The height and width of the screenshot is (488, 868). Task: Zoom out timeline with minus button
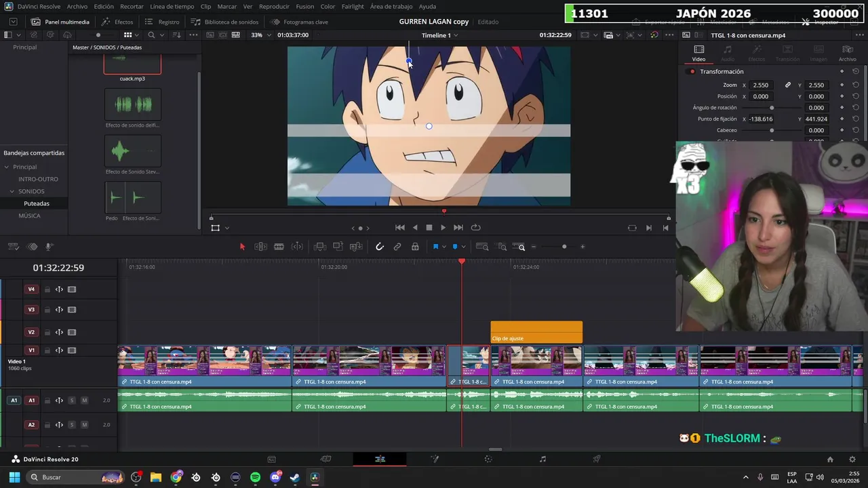click(534, 247)
